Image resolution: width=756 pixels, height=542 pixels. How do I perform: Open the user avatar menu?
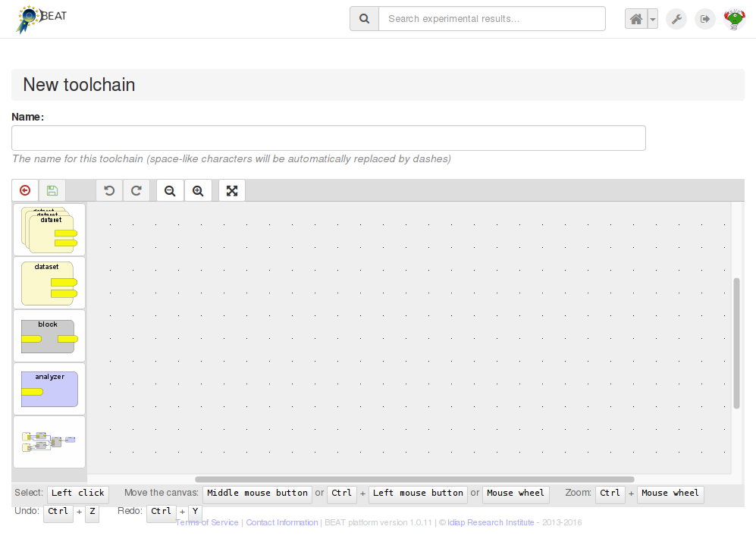(x=733, y=18)
